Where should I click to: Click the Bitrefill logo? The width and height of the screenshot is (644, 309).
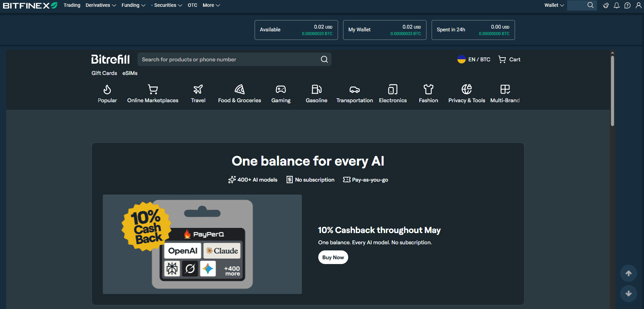pos(111,59)
